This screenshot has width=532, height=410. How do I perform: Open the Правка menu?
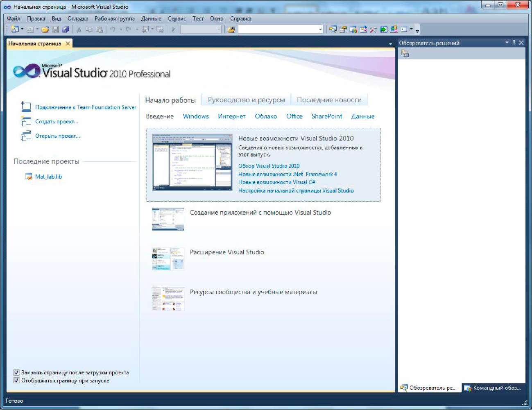click(x=36, y=18)
